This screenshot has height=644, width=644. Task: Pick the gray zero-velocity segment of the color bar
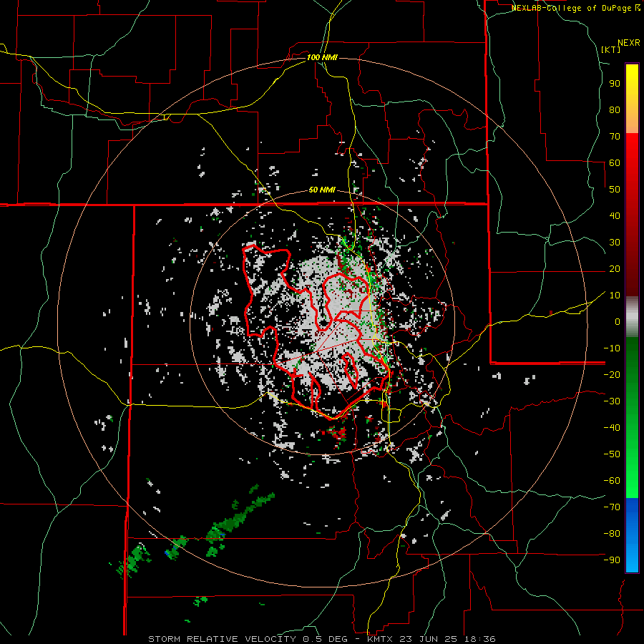(632, 316)
